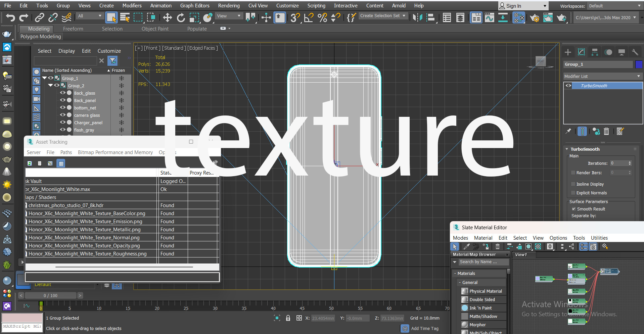Click the Polygon Modeling panel label

(x=41, y=37)
